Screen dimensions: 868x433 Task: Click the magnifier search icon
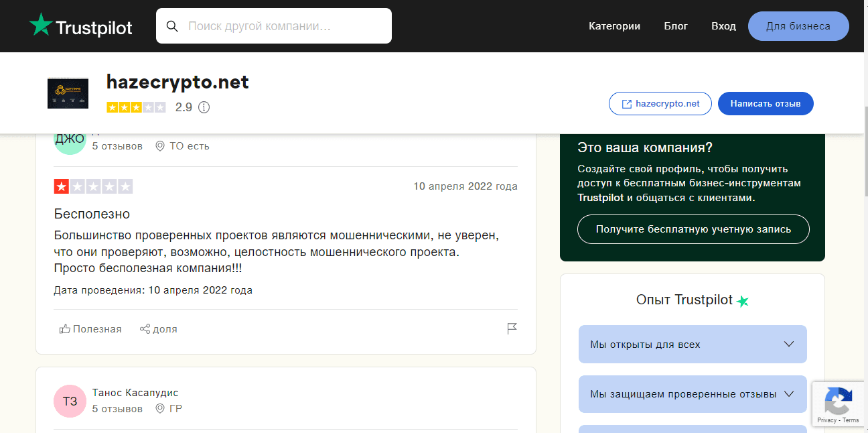point(172,26)
